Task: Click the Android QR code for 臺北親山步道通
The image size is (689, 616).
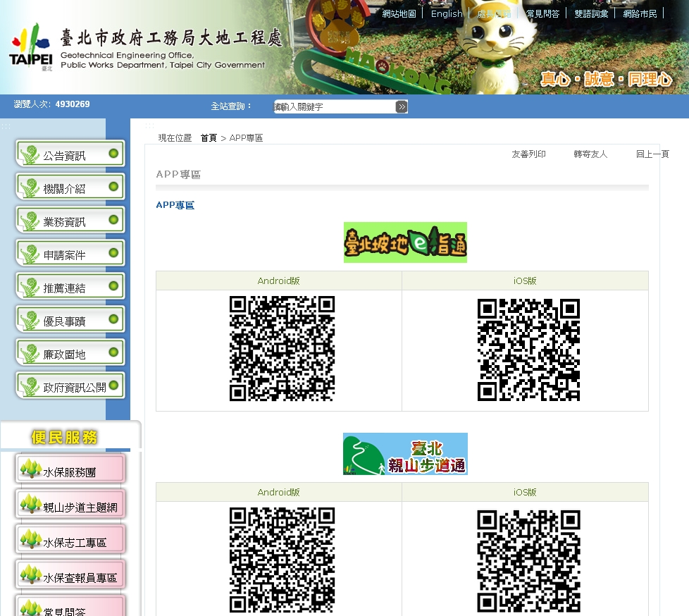Action: pyautogui.click(x=282, y=560)
